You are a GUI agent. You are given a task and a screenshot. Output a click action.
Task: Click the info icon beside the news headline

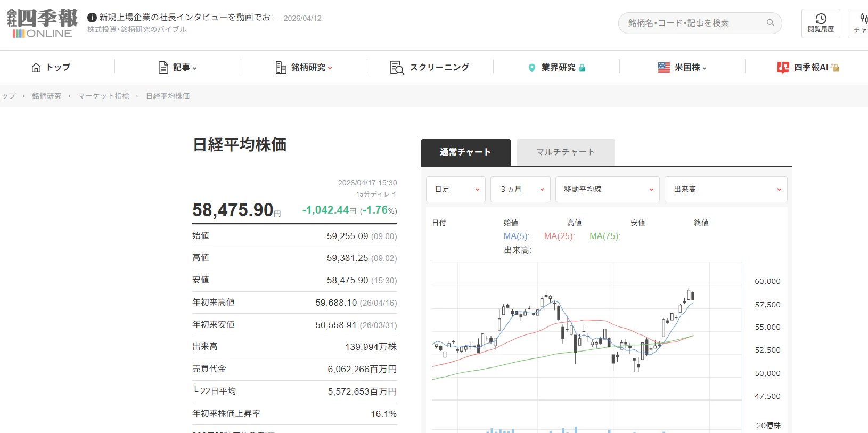pyautogui.click(x=92, y=18)
